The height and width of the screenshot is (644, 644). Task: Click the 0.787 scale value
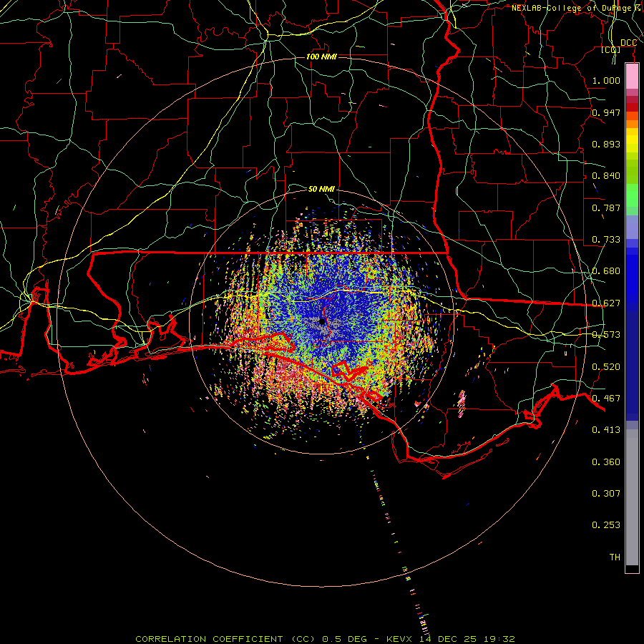coord(606,208)
